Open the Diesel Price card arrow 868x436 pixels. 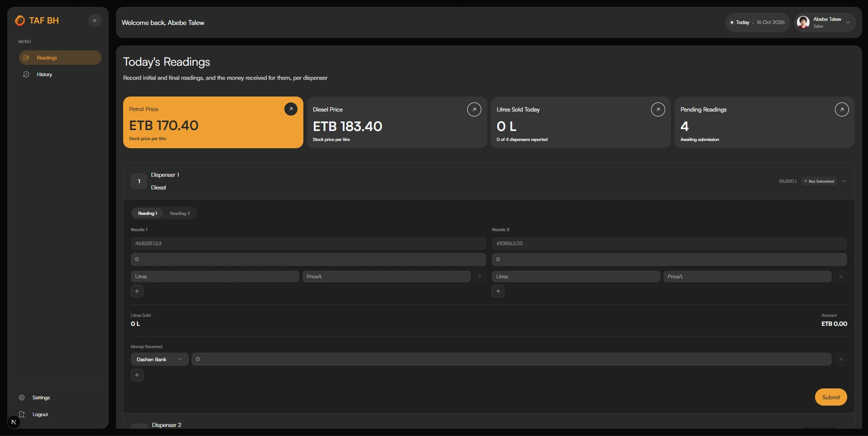click(474, 109)
